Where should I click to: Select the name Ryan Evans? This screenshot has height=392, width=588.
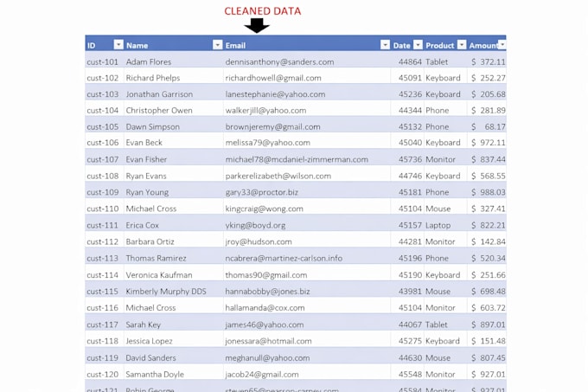pos(146,176)
